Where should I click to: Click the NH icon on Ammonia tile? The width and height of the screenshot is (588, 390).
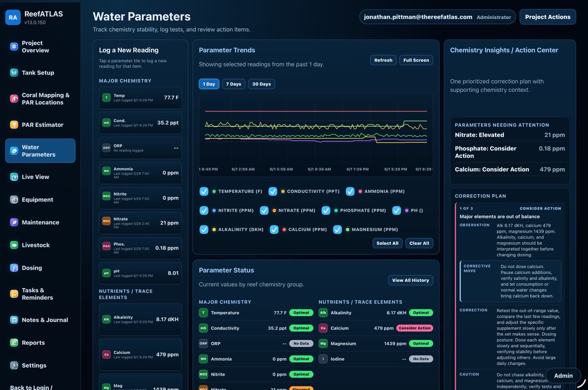pos(106,171)
